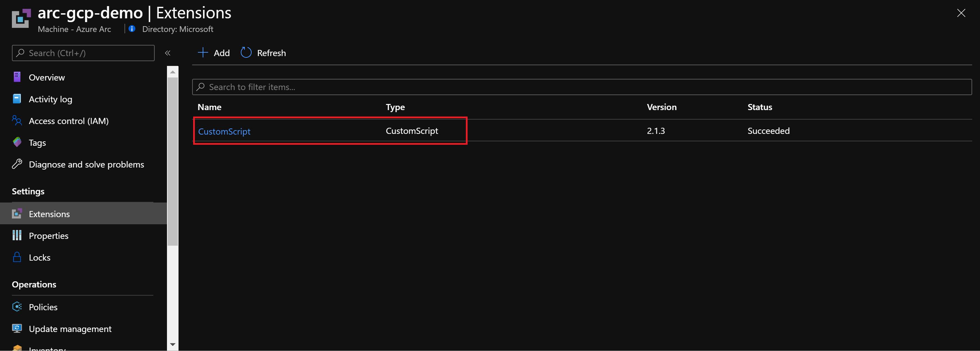Select the Properties icon under Settings
The height and width of the screenshot is (351, 980).
[x=17, y=235]
